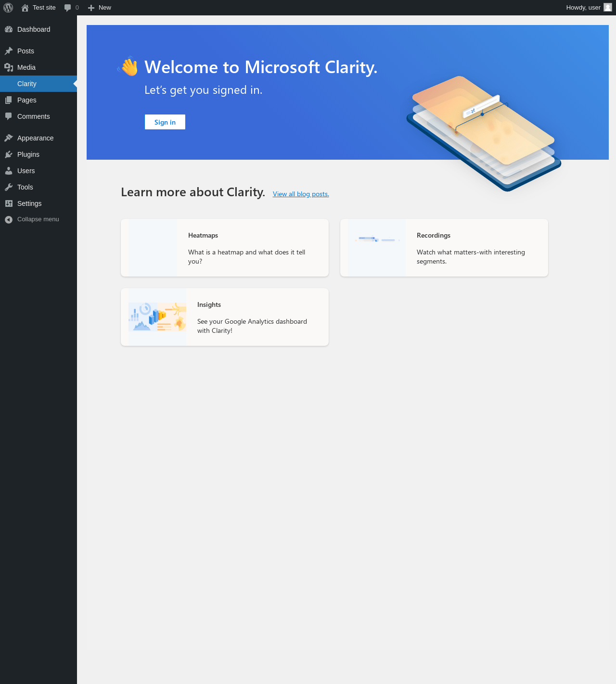Collapse the admin sidebar menu
The width and height of the screenshot is (616, 684).
click(38, 219)
